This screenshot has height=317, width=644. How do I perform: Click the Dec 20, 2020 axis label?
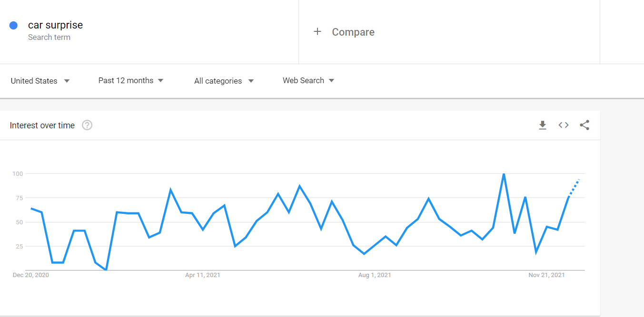(x=31, y=275)
